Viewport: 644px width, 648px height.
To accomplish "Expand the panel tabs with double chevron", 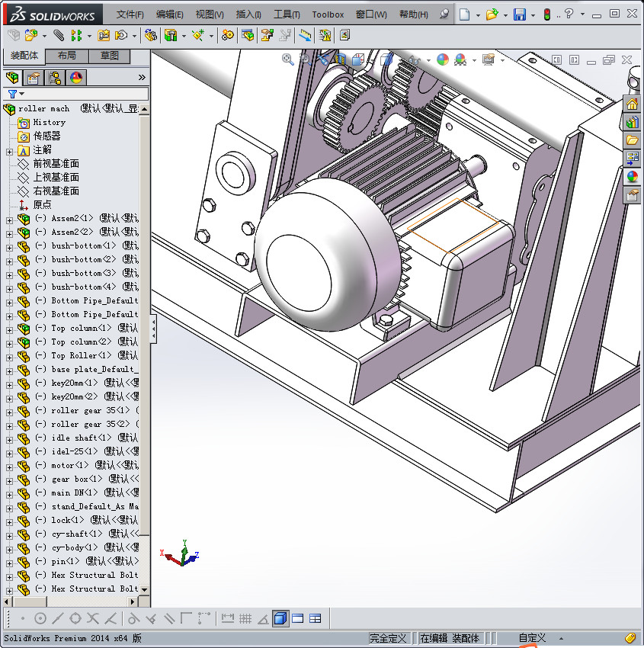I will point(142,77).
